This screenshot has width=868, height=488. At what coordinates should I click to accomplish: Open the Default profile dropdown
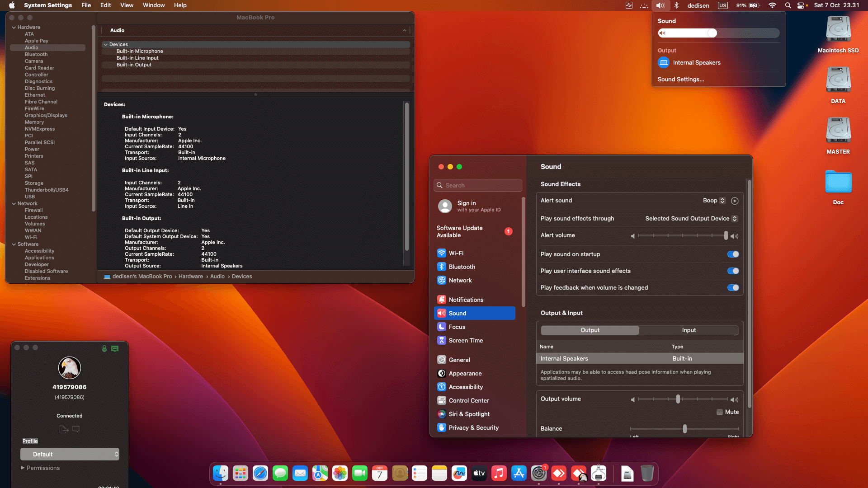(x=70, y=454)
